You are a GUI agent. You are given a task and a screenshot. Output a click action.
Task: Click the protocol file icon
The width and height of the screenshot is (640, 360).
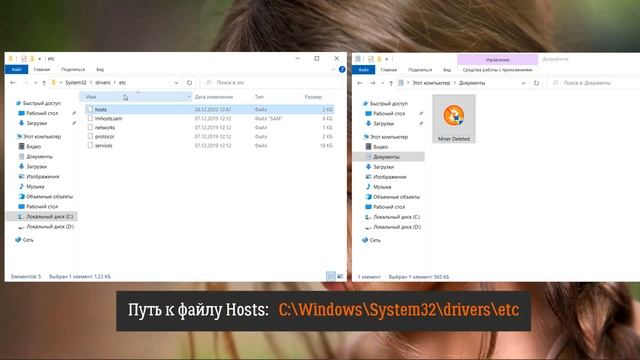click(x=90, y=136)
